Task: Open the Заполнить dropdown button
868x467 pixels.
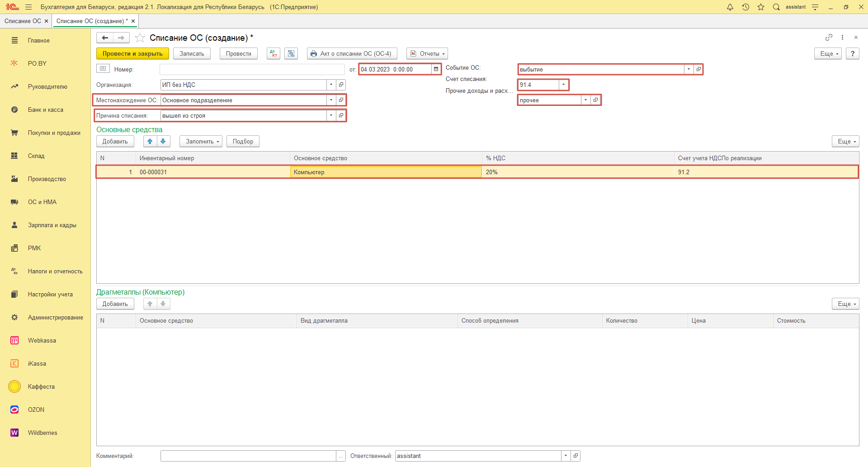Action: coord(201,141)
